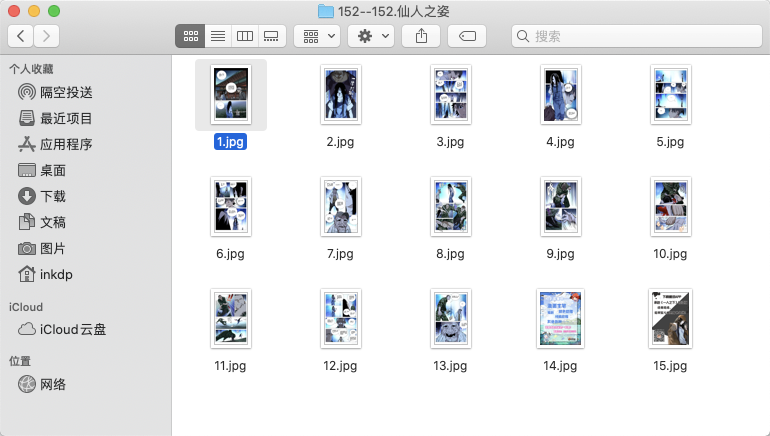
Task: Open the gear action menu
Action: pos(370,36)
